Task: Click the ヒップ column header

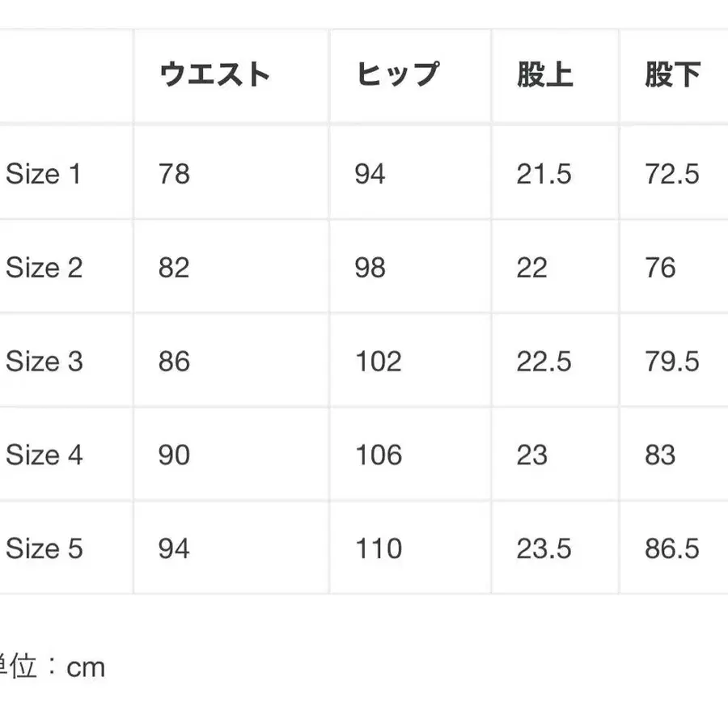Action: (396, 75)
